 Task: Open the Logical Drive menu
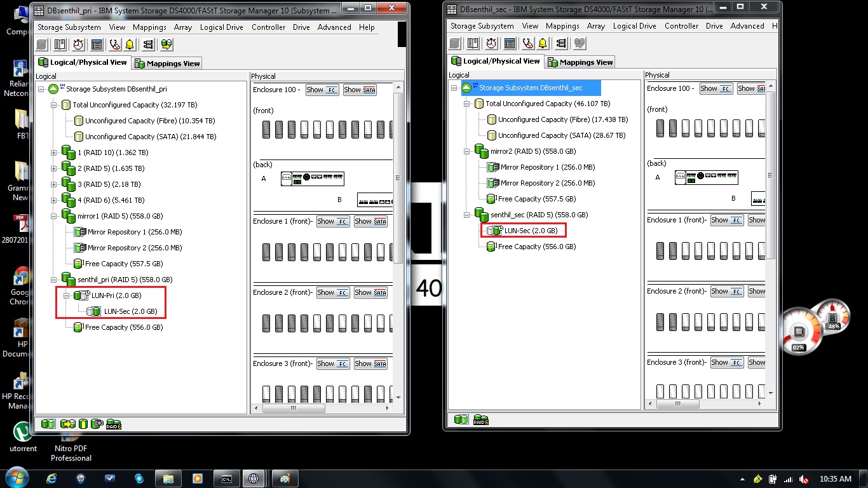coord(221,27)
